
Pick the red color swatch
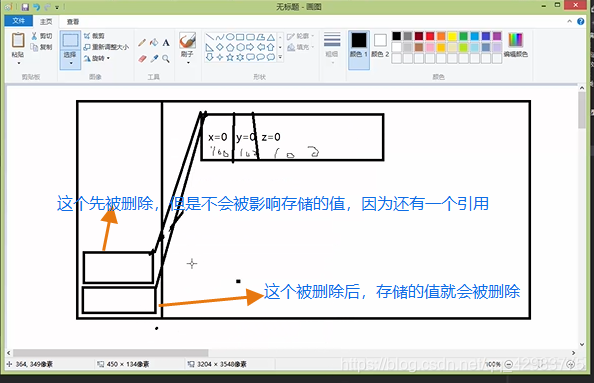coord(430,36)
